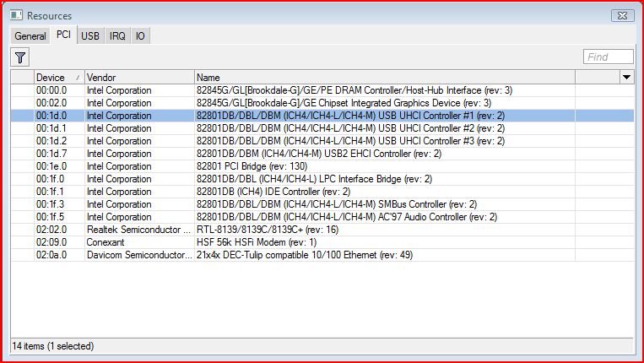Open the USB tab
Image resolution: width=644 pixels, height=363 pixels.
coord(90,36)
